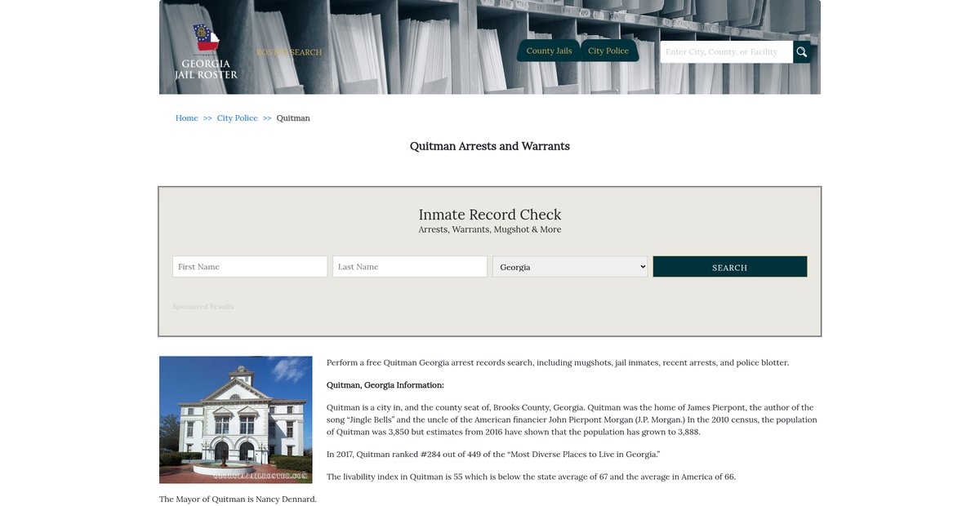980x506 pixels.
Task: Click the Georgia state flag map logo
Action: 206,39
